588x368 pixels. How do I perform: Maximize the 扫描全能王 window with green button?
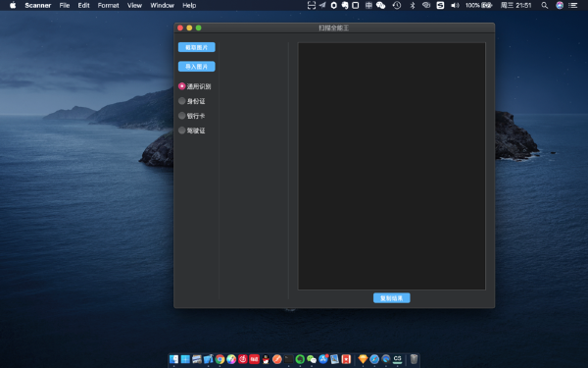tap(199, 27)
